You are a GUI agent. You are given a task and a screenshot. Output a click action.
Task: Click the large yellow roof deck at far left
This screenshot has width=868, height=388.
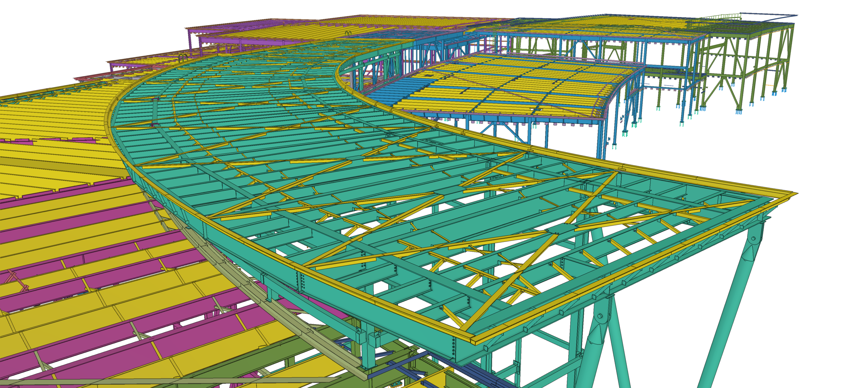(51, 122)
